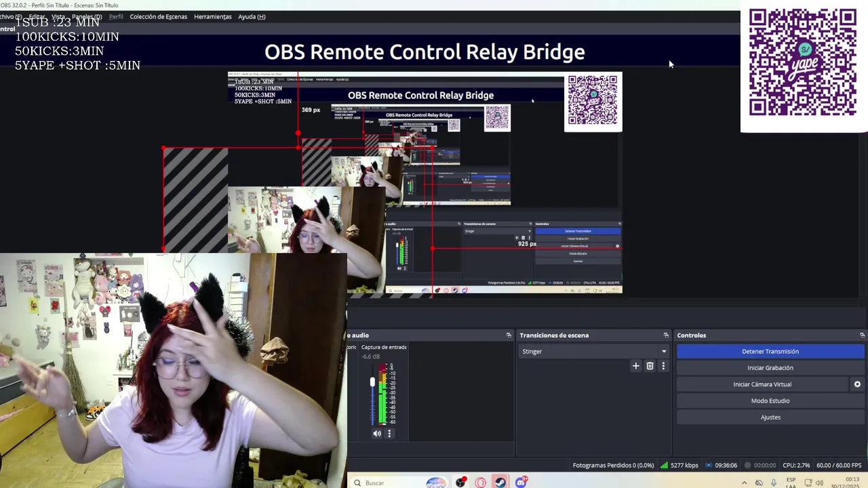Click the 60.00 / 60.00 FPS status text

click(x=839, y=466)
